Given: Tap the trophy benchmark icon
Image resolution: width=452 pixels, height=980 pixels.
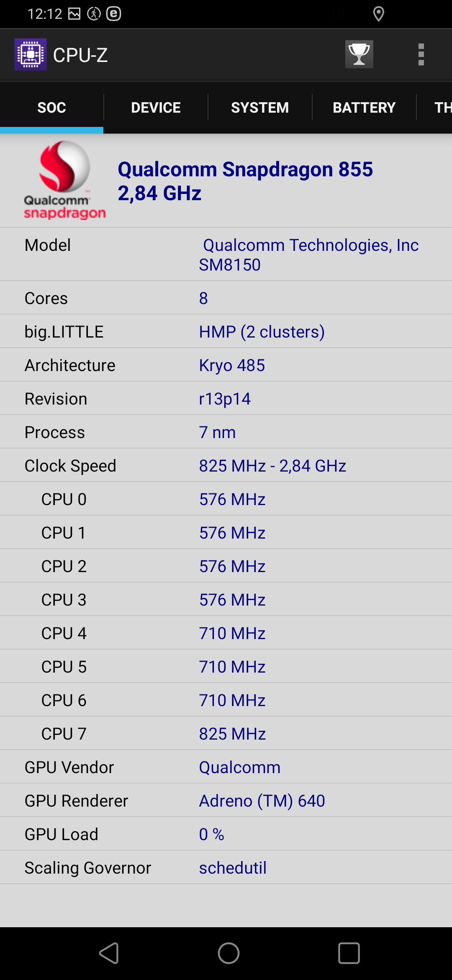Looking at the screenshot, I should coord(359,54).
